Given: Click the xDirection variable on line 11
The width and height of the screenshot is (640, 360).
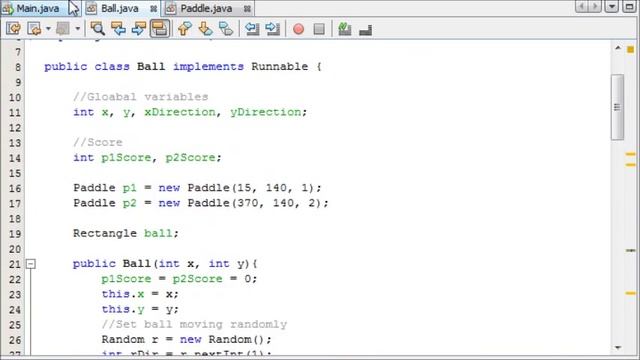Looking at the screenshot, I should pyautogui.click(x=180, y=112).
